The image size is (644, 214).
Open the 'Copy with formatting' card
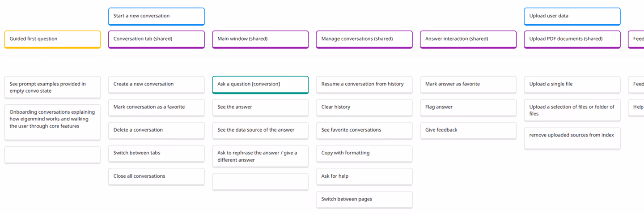pos(364,154)
